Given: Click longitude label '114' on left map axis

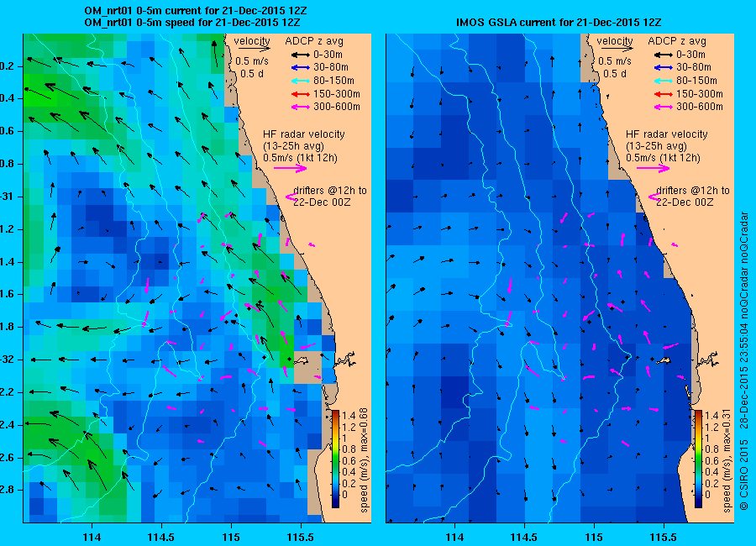Looking at the screenshot, I should [x=92, y=538].
